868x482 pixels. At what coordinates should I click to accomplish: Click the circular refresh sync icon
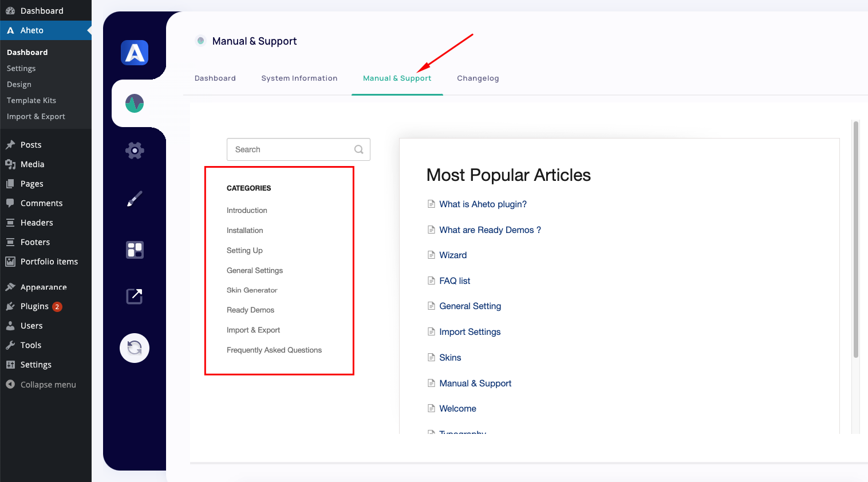(x=135, y=348)
